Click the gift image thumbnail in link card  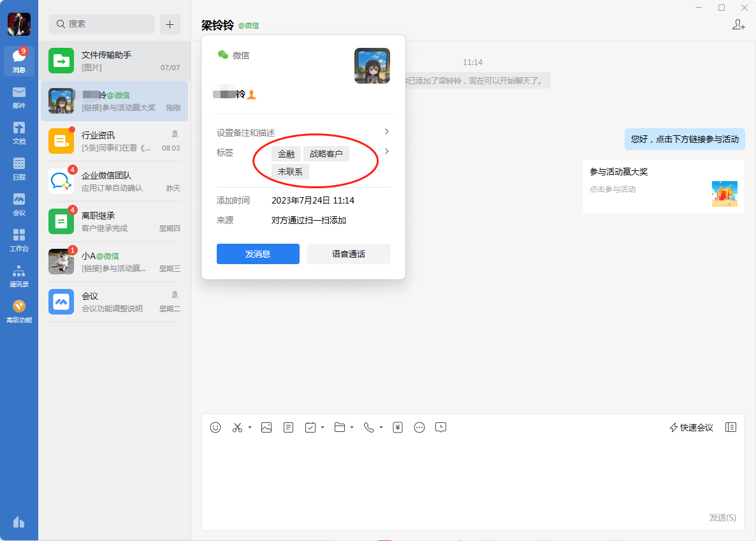tap(725, 193)
